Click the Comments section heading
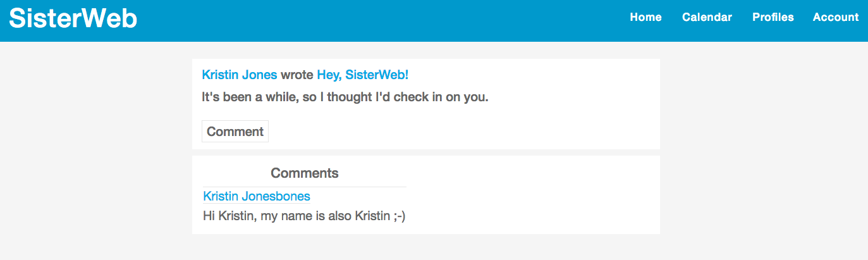 (x=304, y=173)
